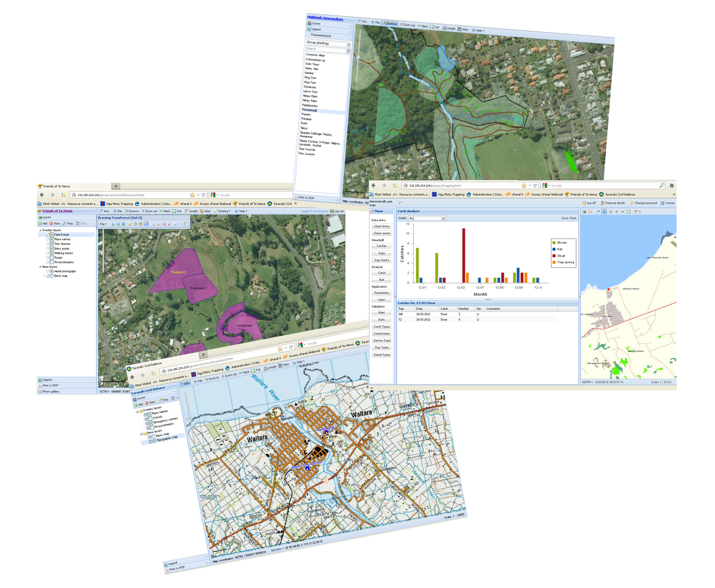Open the Catch ALL dropdown in Catch Analysis
715x588 pixels.
coord(443,218)
